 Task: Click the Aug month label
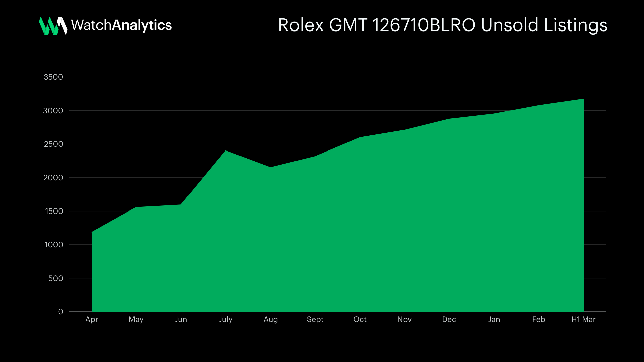[x=270, y=319]
